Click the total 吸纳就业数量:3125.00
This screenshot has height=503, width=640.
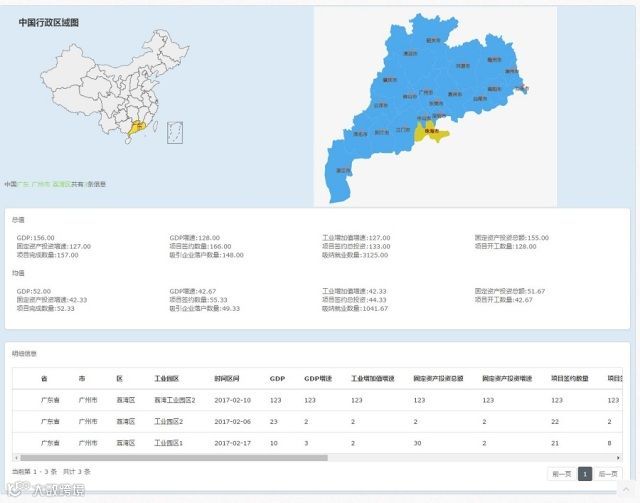click(x=355, y=255)
